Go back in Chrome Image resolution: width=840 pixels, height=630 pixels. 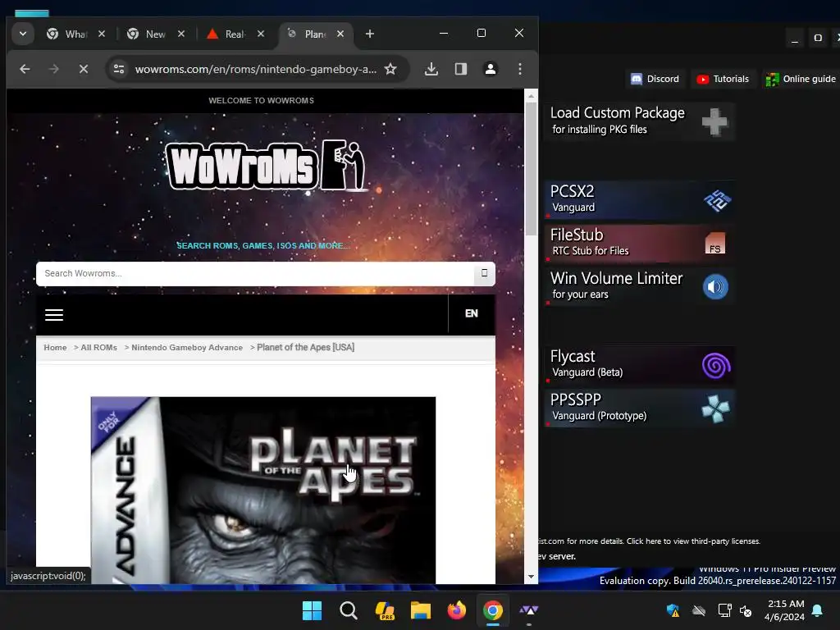[25, 69]
